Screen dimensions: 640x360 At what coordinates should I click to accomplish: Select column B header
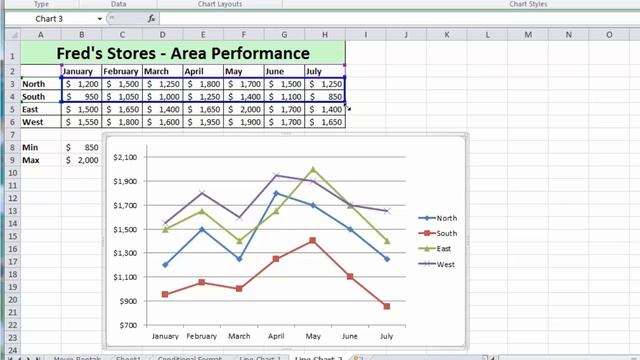[82, 35]
